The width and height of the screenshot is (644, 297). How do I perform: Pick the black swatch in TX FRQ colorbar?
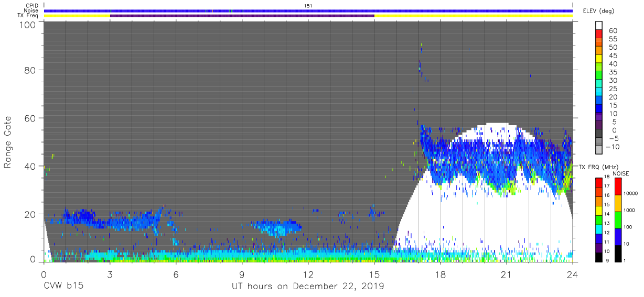pyautogui.click(x=599, y=257)
